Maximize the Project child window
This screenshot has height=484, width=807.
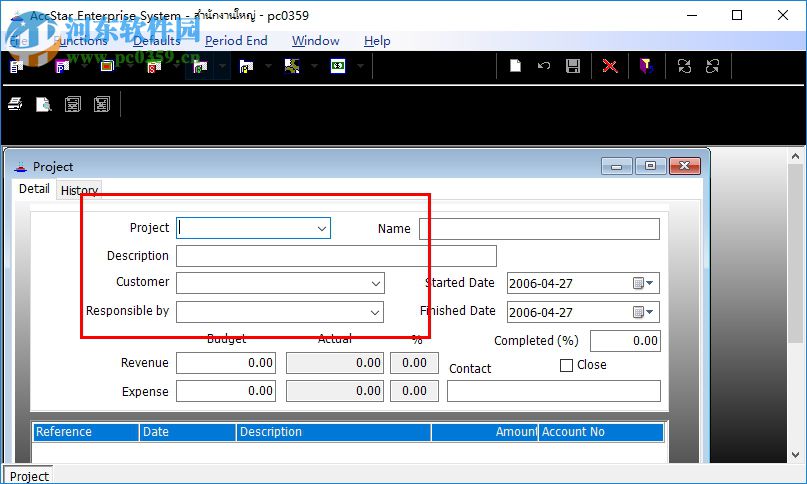pyautogui.click(x=651, y=166)
